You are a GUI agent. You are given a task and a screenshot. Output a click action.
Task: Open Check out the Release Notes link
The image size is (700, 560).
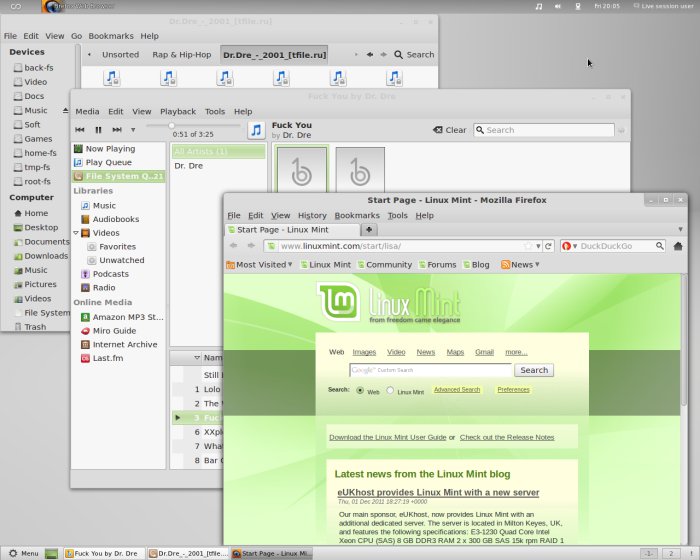pyautogui.click(x=507, y=438)
